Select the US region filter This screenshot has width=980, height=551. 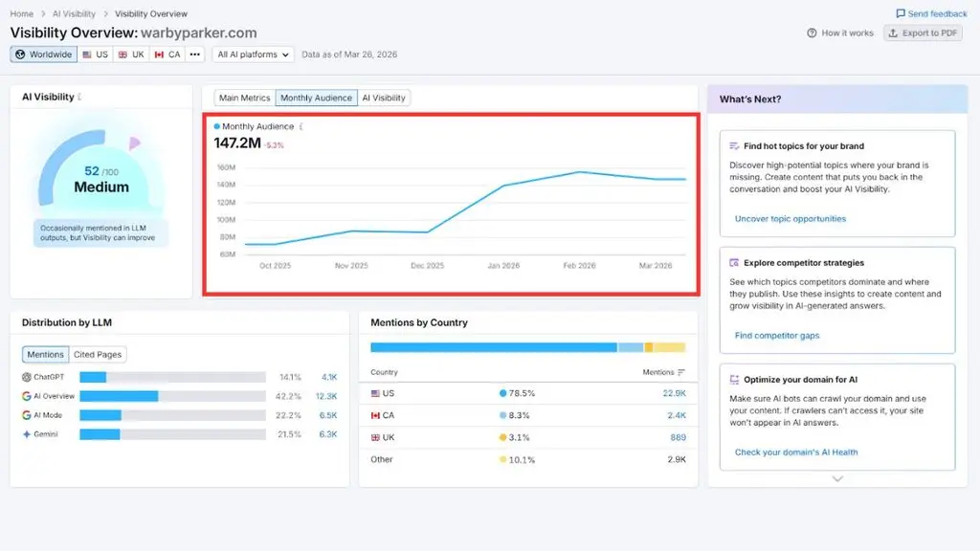(95, 55)
